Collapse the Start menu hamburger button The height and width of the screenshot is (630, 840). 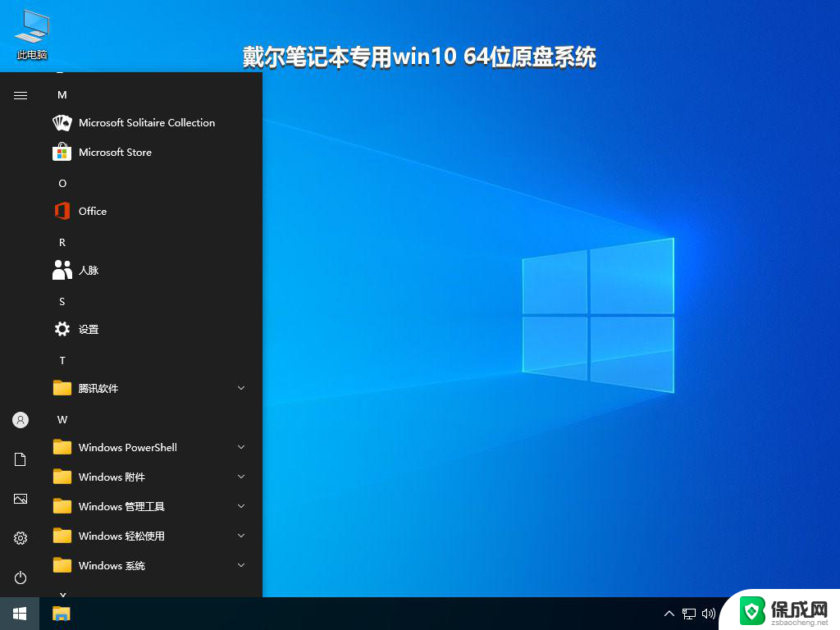[21, 95]
